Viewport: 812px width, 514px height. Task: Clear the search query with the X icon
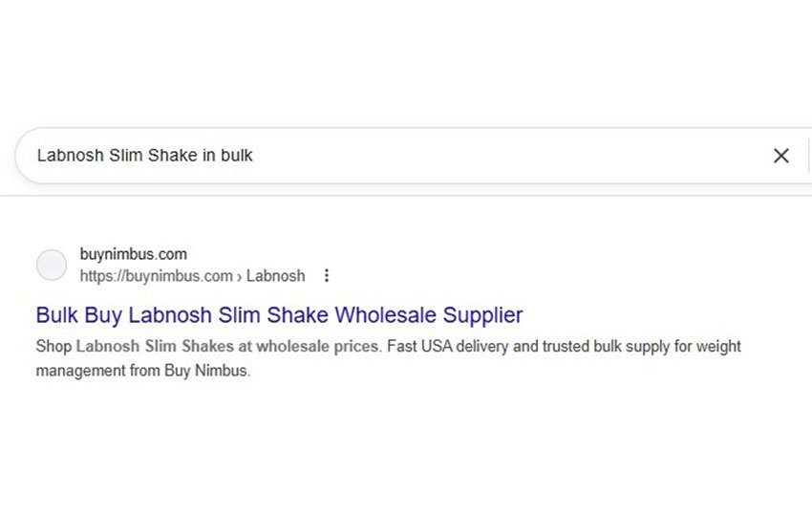pyautogui.click(x=780, y=156)
